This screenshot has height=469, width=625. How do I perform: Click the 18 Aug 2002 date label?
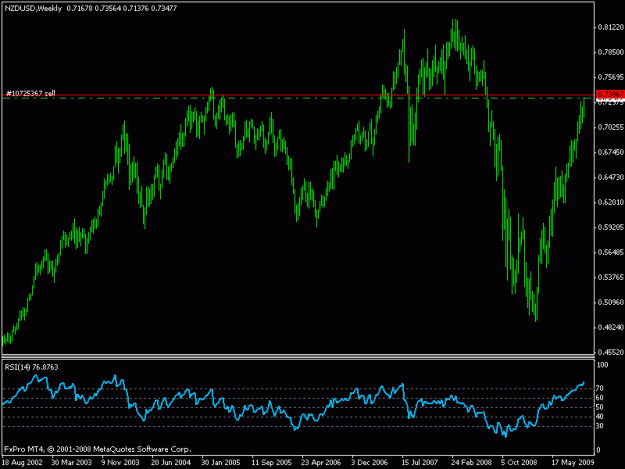coord(22,463)
